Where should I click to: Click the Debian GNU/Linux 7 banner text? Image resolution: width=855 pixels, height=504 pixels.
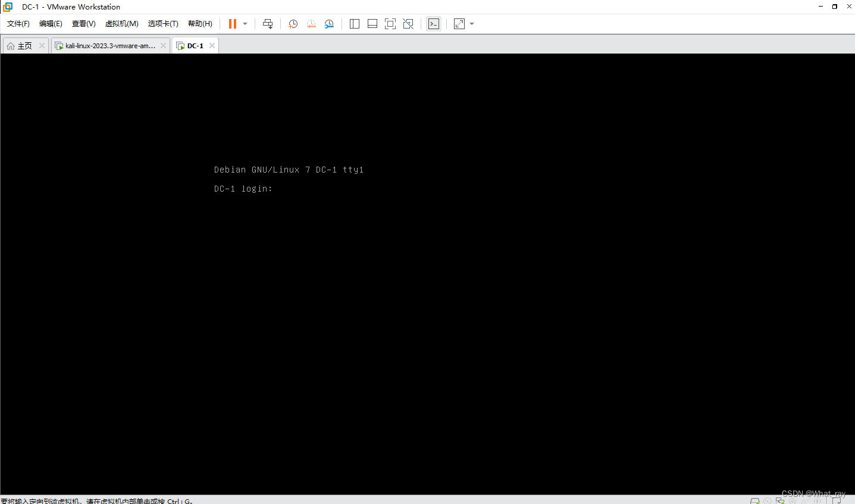click(289, 170)
